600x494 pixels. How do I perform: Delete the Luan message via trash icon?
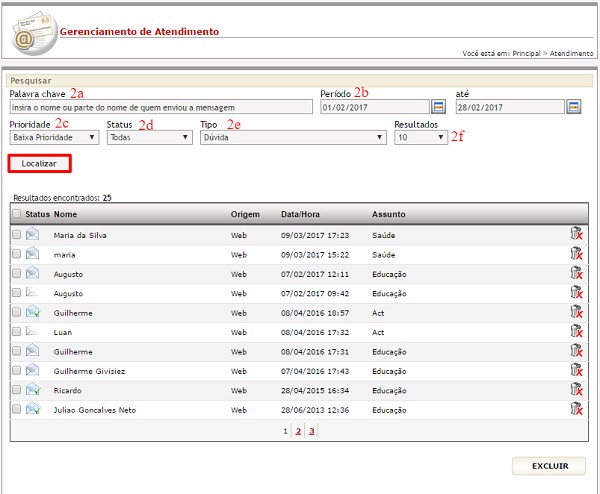pos(576,331)
